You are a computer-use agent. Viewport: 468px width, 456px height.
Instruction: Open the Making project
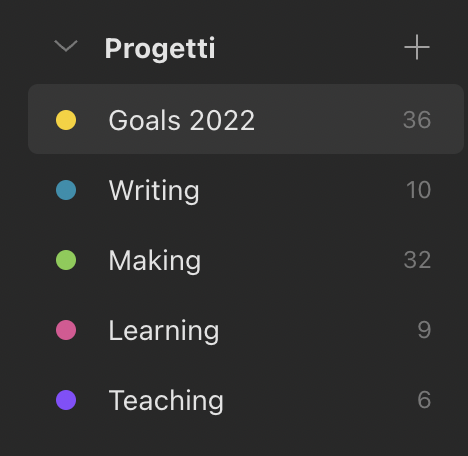coord(246,260)
